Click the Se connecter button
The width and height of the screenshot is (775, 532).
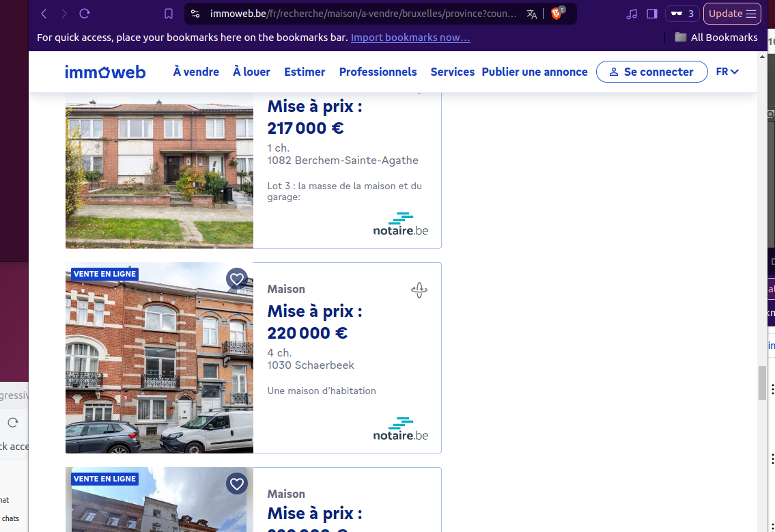[x=652, y=72]
